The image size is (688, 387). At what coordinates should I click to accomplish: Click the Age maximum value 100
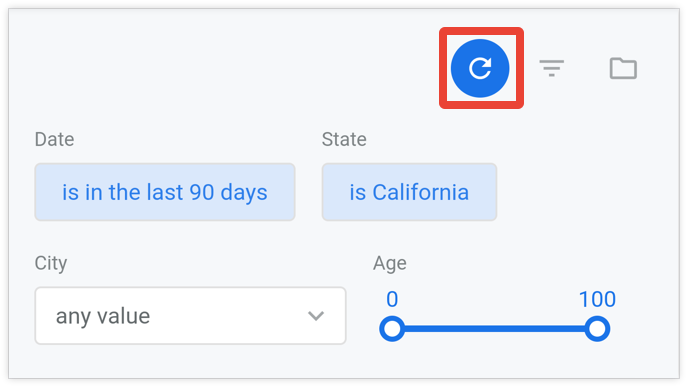coord(597,299)
